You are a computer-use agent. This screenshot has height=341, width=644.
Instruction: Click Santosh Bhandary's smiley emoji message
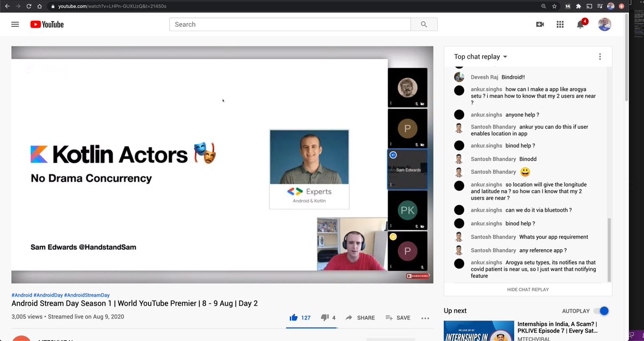(x=525, y=172)
